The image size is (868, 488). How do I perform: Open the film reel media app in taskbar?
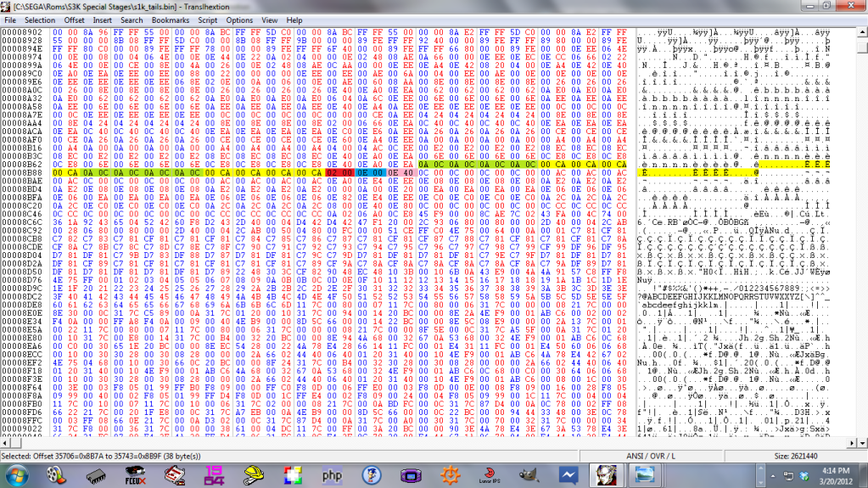coord(56,476)
